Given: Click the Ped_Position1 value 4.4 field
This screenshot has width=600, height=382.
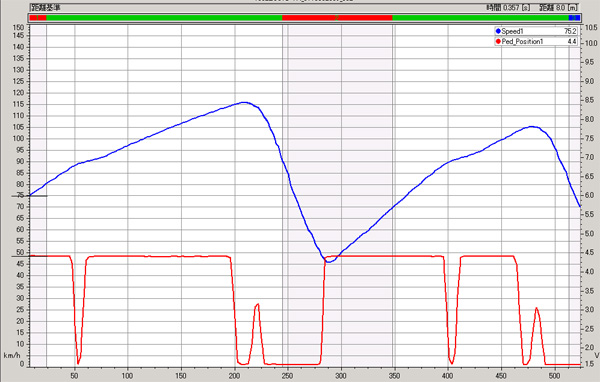Looking at the screenshot, I should pyautogui.click(x=572, y=41).
